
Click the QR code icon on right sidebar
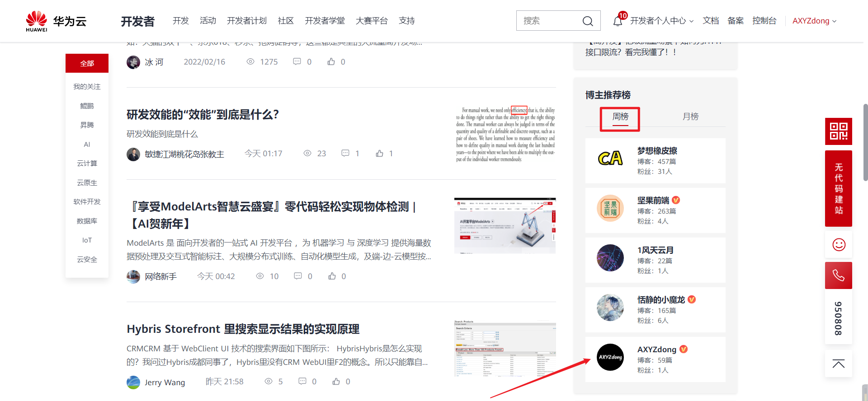(x=839, y=131)
